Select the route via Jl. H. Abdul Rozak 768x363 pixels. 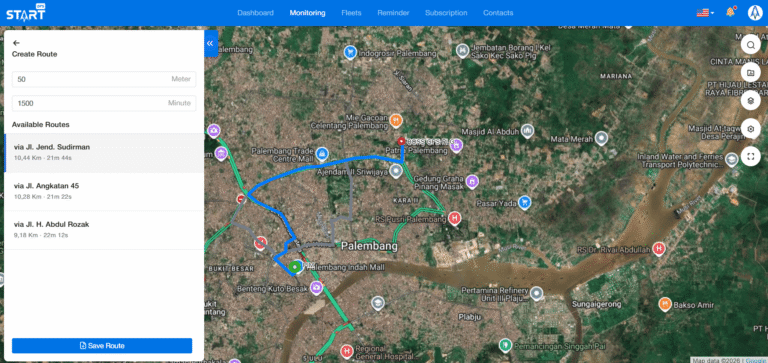(104, 230)
